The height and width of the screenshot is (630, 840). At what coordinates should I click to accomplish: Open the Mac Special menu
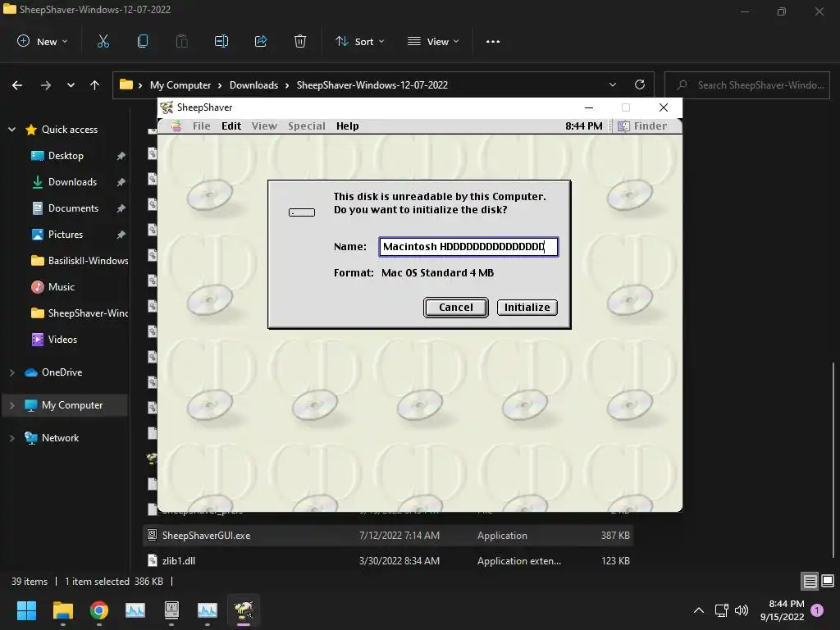[x=307, y=126]
